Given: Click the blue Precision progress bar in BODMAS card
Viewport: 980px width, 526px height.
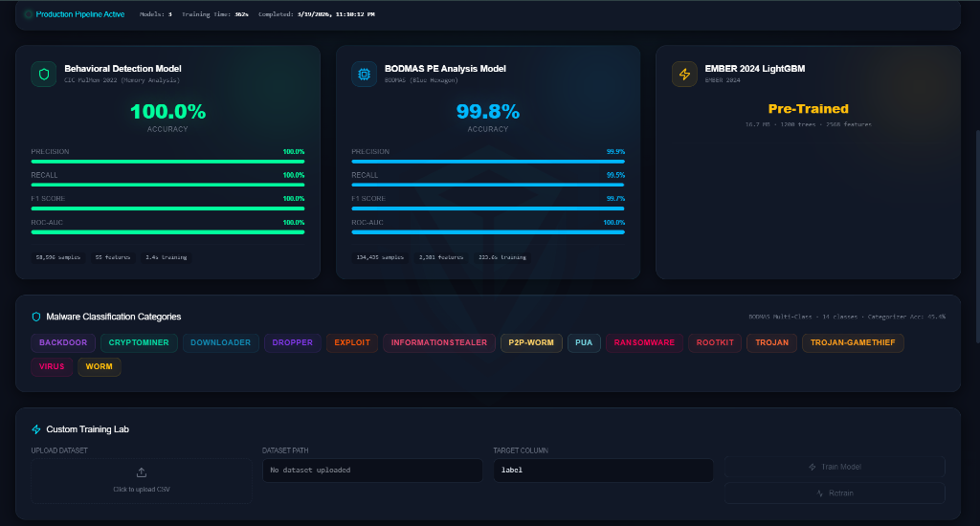Looking at the screenshot, I should [x=488, y=162].
